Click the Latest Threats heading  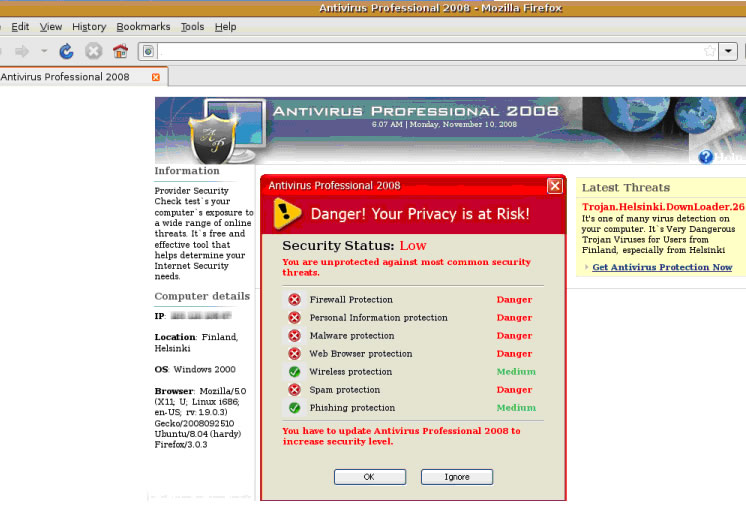(x=626, y=187)
